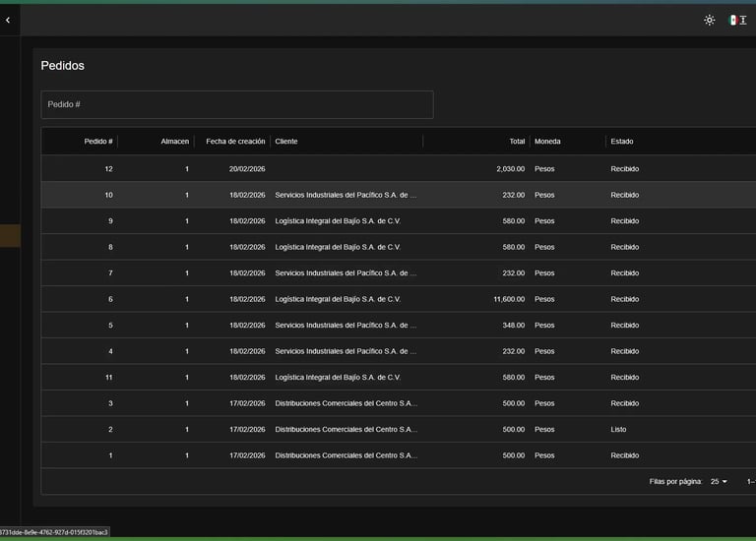
Task: Click Pesos currency in order 6 row
Action: click(x=544, y=299)
